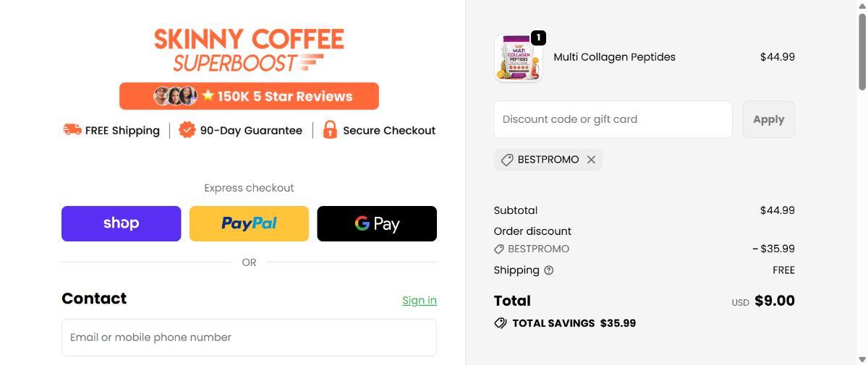Click the Multi Collagen Peptides product thumbnail

(518, 59)
